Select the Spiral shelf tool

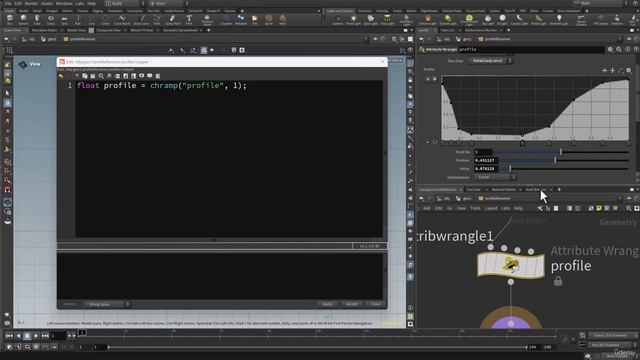click(269, 19)
